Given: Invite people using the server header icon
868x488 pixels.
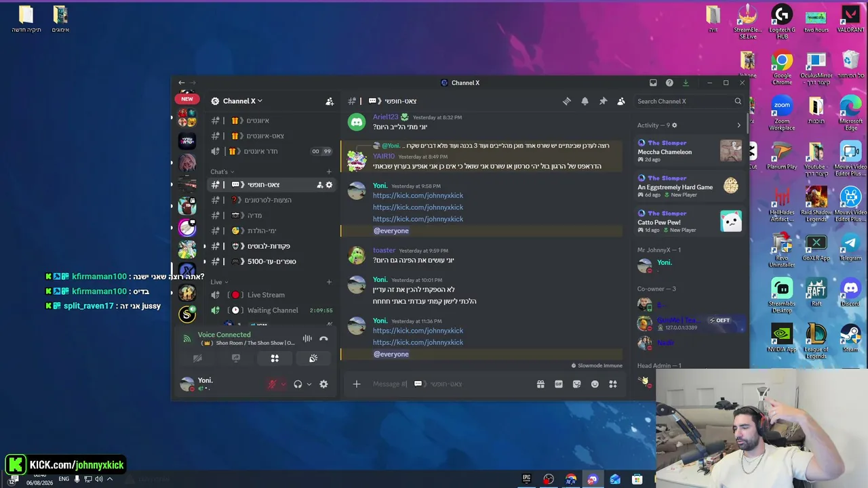Looking at the screenshot, I should 330,101.
